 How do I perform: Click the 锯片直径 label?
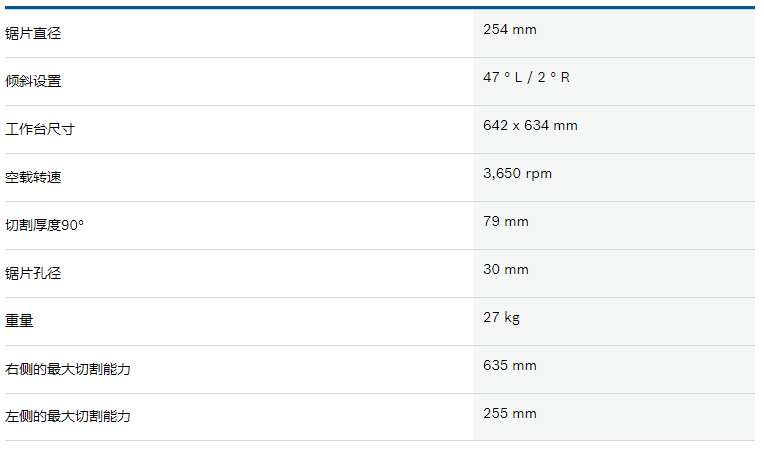pyautogui.click(x=33, y=33)
